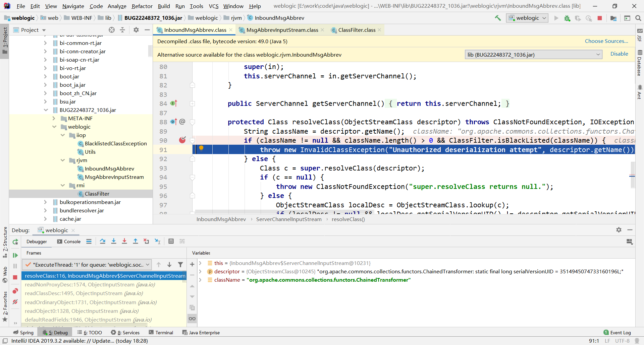Expand the bi-common-rt.jar node
The width and height of the screenshot is (644, 345).
[46, 43]
